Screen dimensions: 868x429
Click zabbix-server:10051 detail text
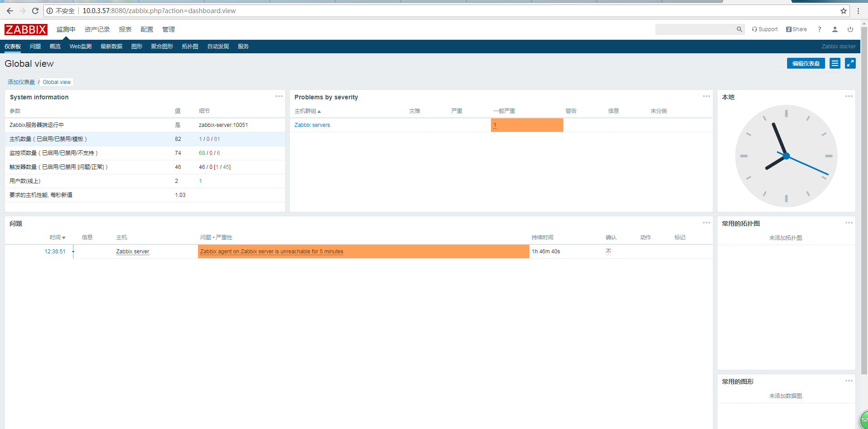point(223,125)
